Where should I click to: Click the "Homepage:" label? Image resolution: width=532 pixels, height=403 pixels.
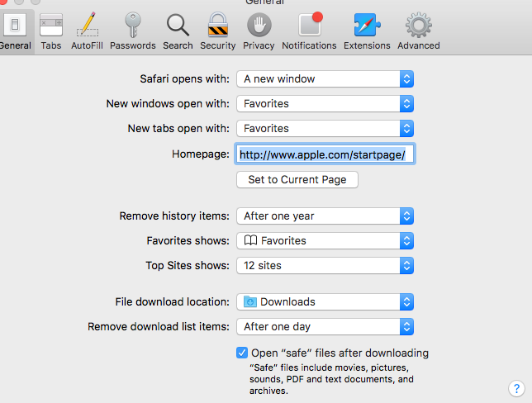coord(201,154)
